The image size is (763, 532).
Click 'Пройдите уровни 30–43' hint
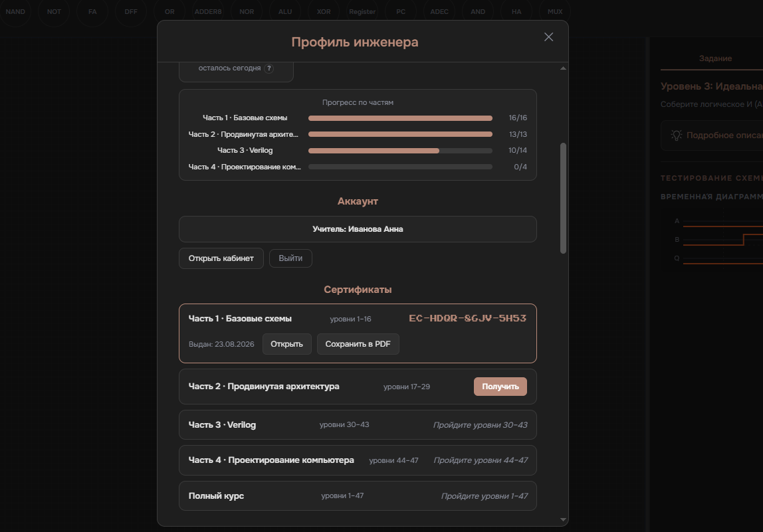[x=481, y=425]
